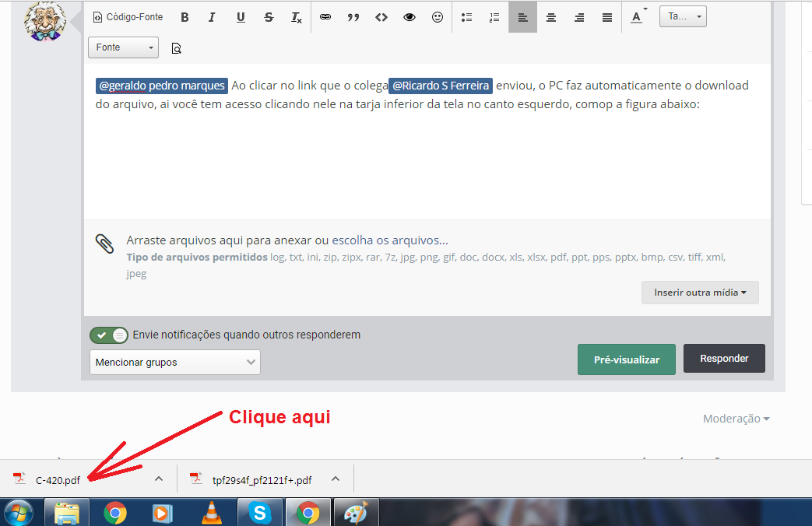The image size is (812, 526).
Task: Click 'escolha os arquivos...' link
Action: (x=390, y=240)
